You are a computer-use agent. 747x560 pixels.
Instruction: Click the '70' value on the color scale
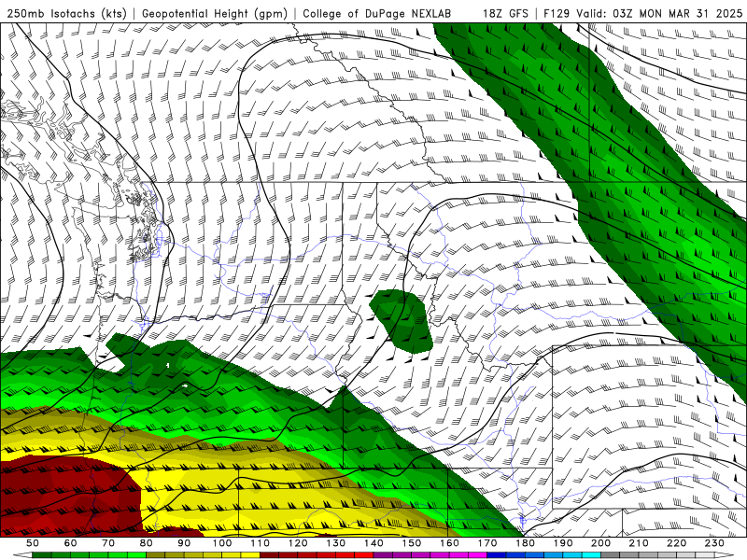pos(108,543)
